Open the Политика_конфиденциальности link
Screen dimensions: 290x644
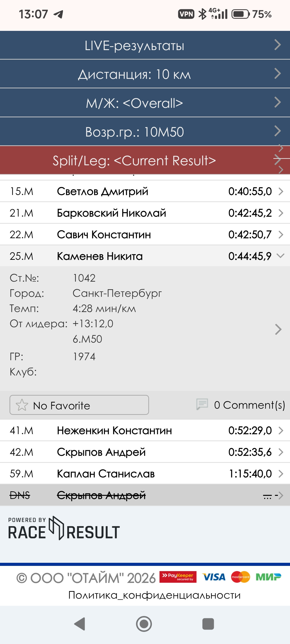[x=154, y=595]
